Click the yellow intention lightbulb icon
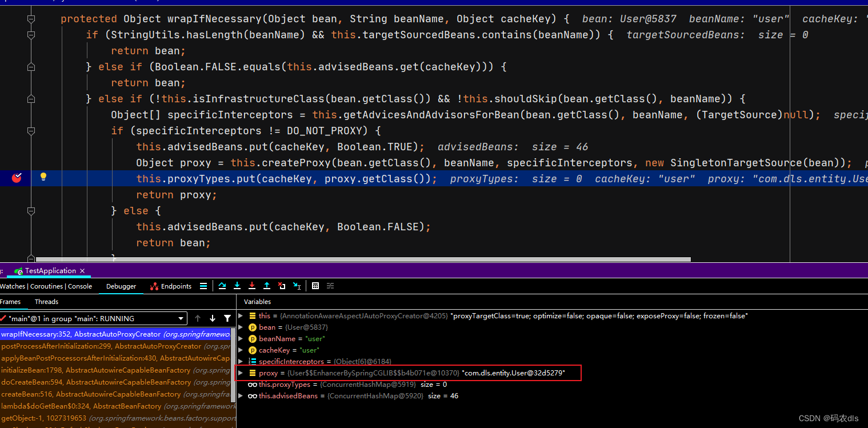 click(x=43, y=177)
